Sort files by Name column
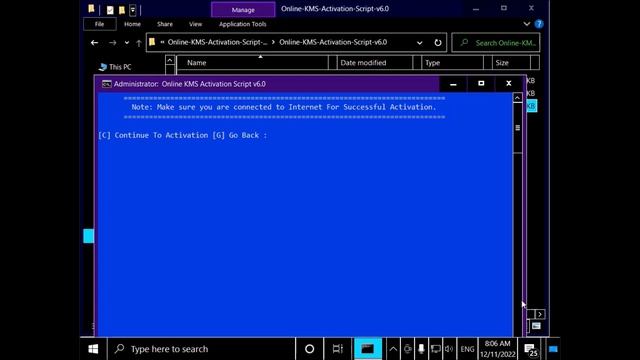 (252, 63)
